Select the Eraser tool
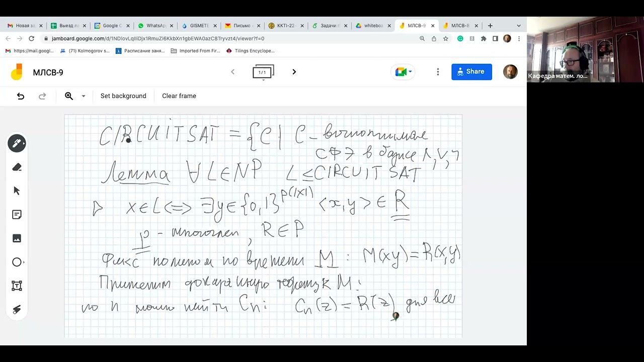The height and width of the screenshot is (362, 644). click(x=17, y=167)
